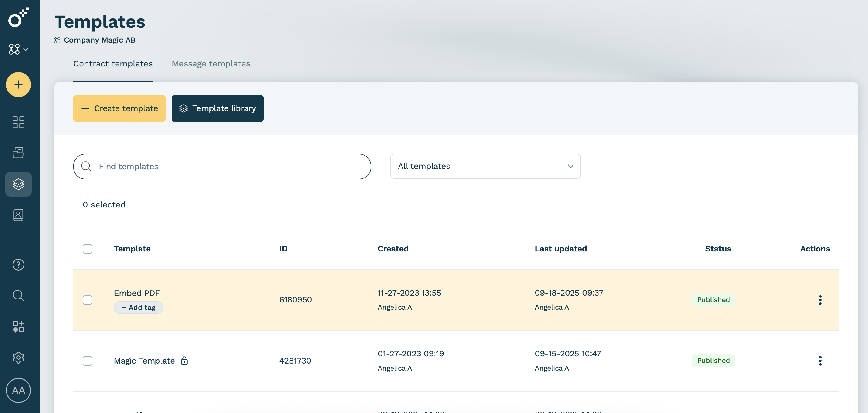The width and height of the screenshot is (868, 413).
Task: Open the marketplace apps icon in sidebar
Action: pyautogui.click(x=18, y=326)
